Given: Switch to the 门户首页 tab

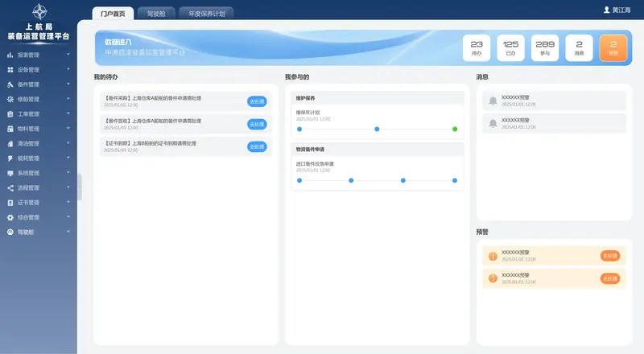Looking at the screenshot, I should tap(113, 14).
